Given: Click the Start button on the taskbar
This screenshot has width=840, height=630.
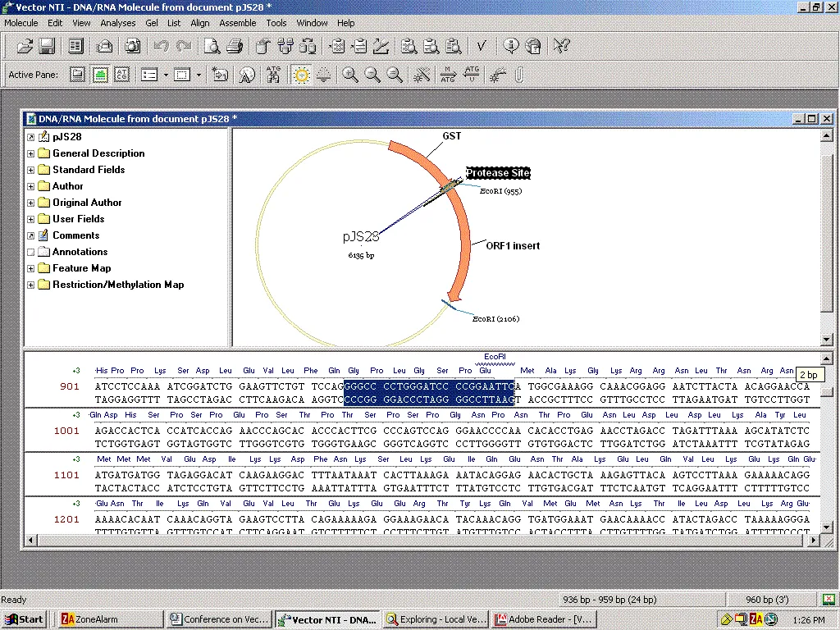Looking at the screenshot, I should [23, 619].
